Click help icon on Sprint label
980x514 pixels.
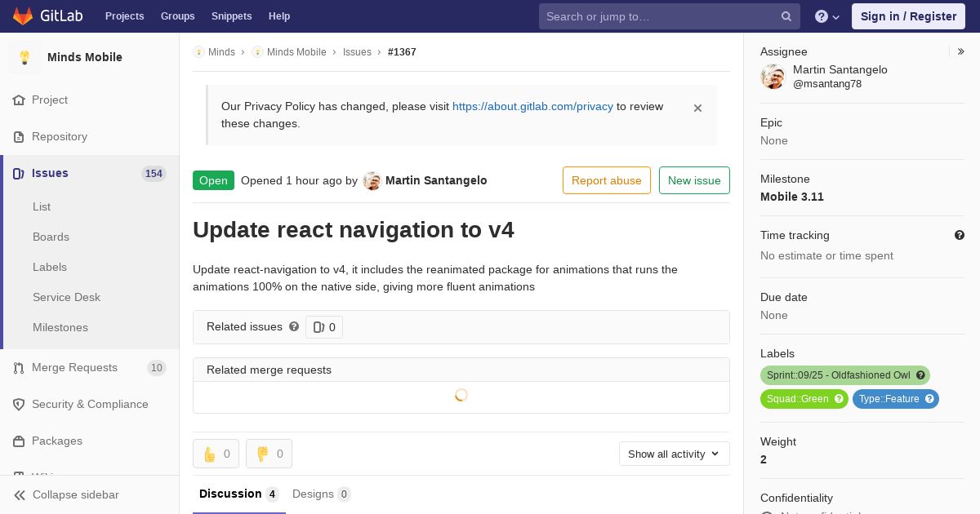(x=920, y=375)
